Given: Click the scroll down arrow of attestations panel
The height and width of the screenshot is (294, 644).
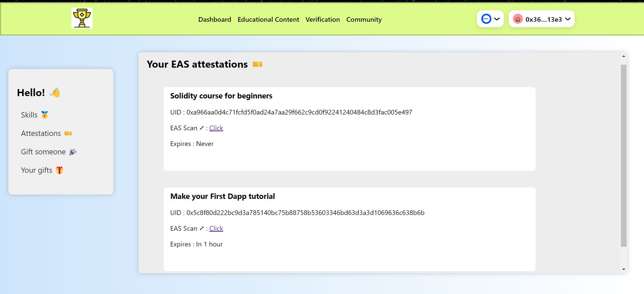Looking at the screenshot, I should tap(624, 269).
